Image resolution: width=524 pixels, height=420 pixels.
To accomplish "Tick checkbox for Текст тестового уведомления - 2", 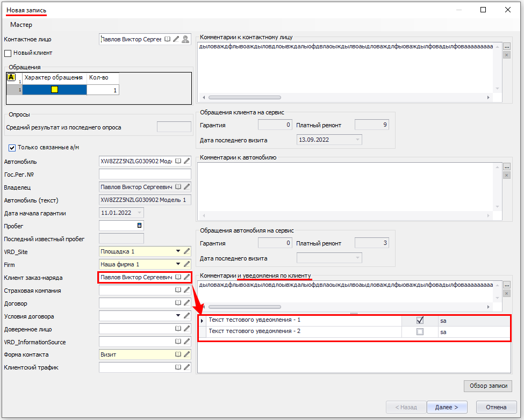I will [x=420, y=332].
